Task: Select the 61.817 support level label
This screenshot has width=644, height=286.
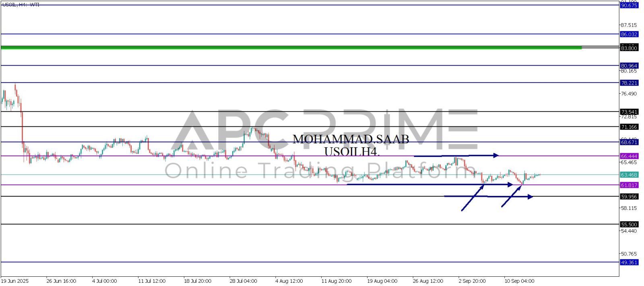Action: point(629,185)
